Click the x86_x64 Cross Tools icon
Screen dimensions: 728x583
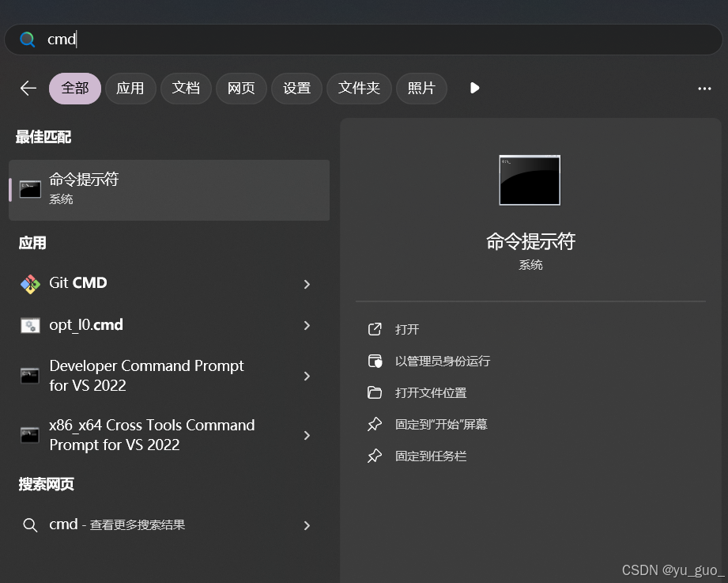click(x=30, y=435)
